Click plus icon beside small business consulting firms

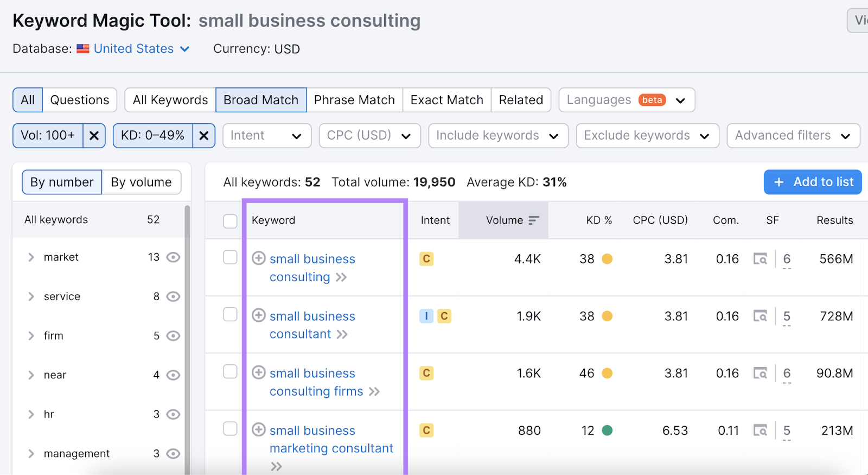tap(259, 372)
